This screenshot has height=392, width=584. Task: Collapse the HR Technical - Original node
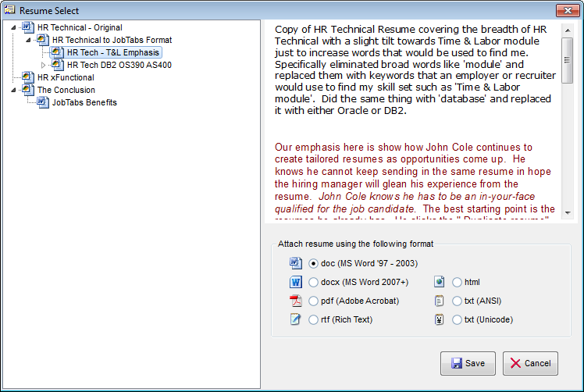(x=14, y=27)
